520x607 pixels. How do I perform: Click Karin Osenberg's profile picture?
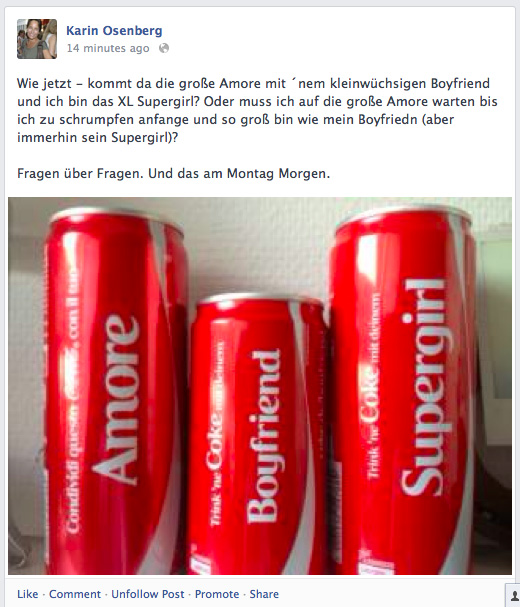click(37, 39)
